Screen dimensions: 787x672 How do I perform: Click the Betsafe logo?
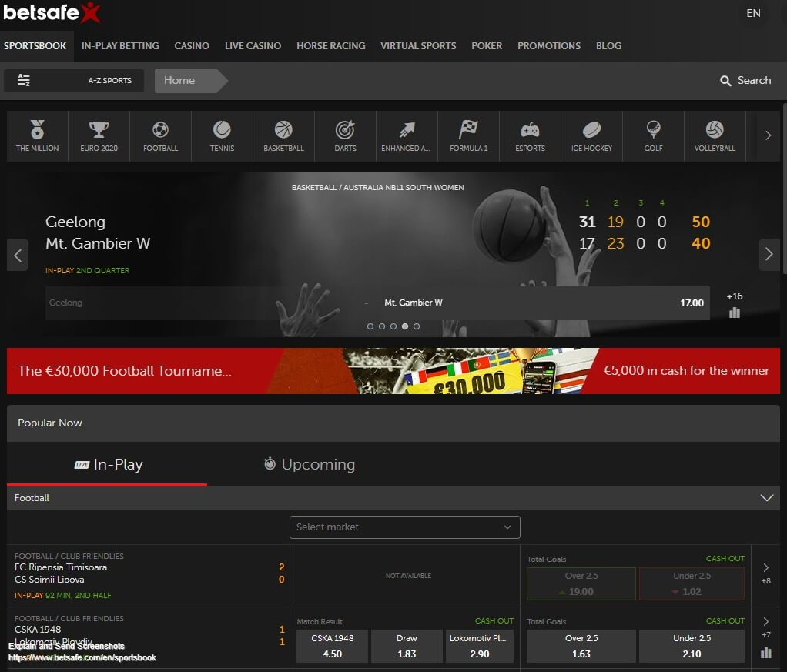tap(51, 12)
